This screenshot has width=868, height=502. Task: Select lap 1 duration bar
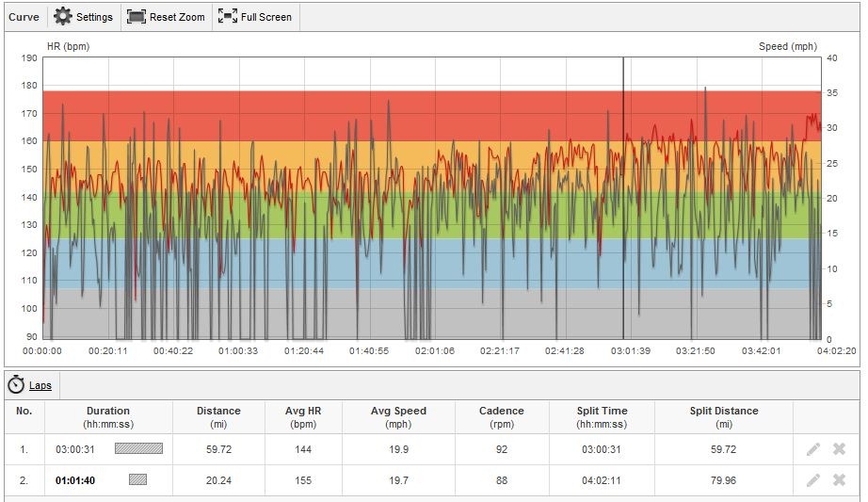[139, 448]
